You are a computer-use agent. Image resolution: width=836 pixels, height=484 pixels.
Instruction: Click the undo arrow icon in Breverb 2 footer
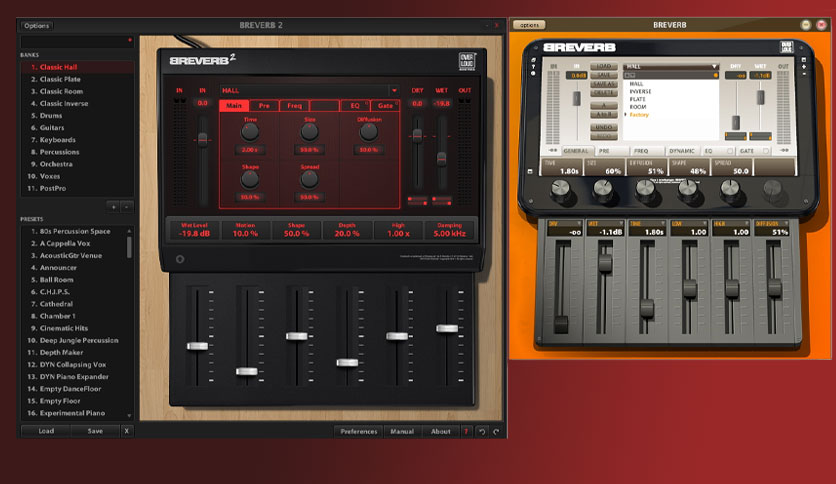coord(482,431)
